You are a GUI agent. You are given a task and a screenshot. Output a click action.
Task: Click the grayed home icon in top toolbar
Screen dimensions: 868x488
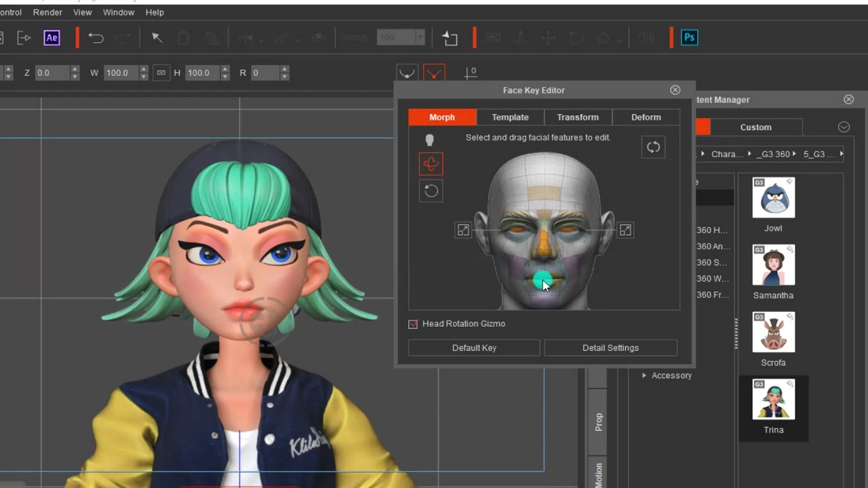click(x=603, y=38)
